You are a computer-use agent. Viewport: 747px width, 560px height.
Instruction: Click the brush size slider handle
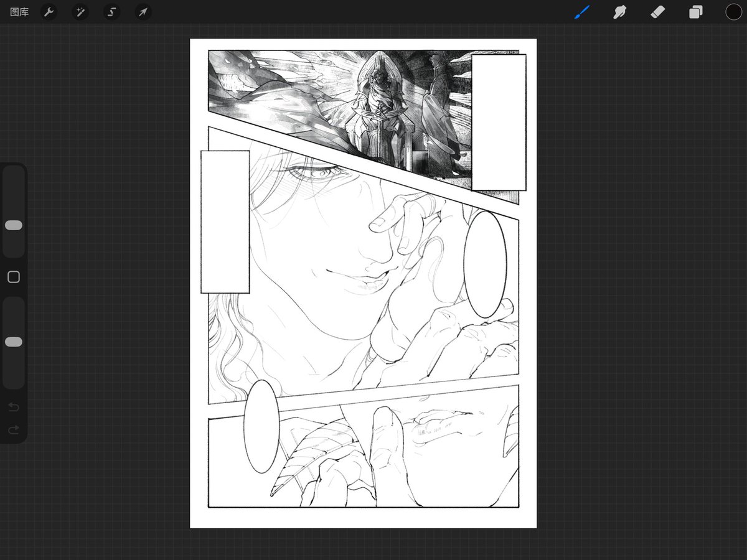[x=14, y=225]
